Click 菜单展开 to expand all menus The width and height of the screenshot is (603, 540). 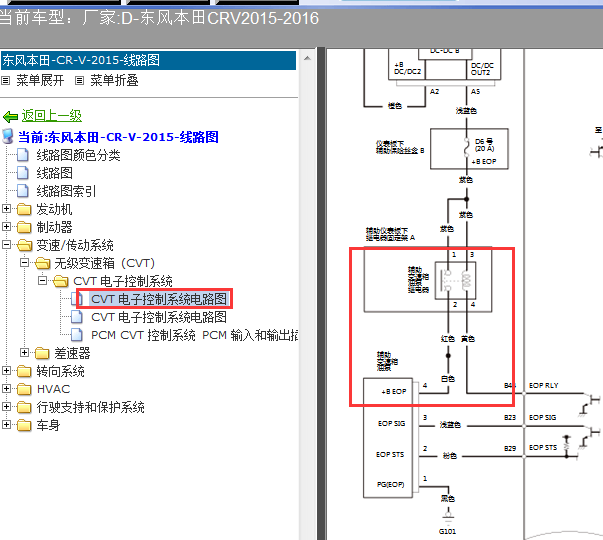[40, 80]
